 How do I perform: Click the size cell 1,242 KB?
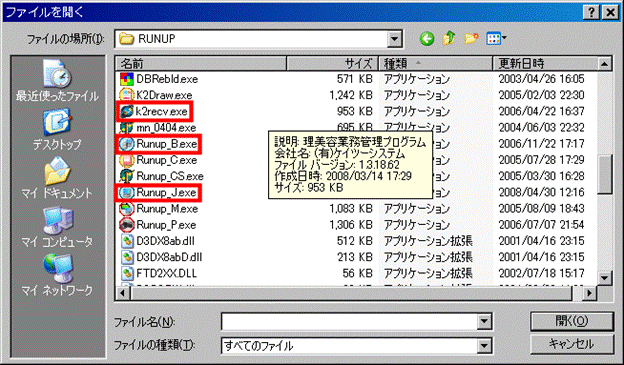(x=351, y=95)
